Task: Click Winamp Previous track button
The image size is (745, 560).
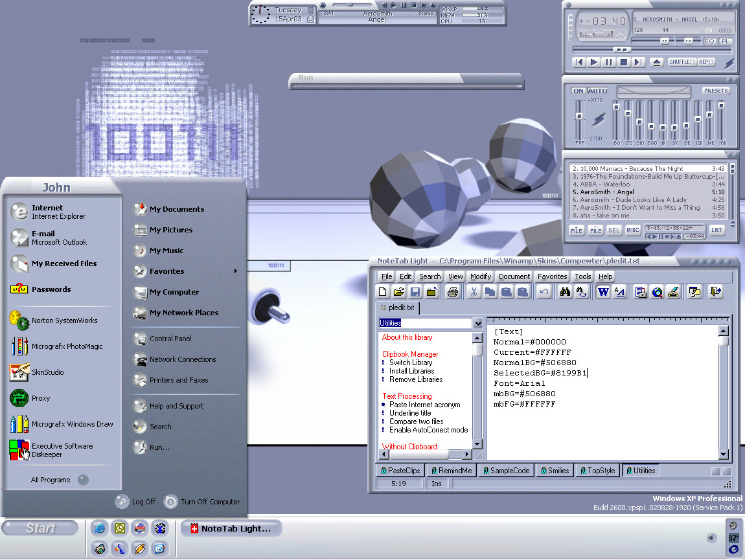Action: 579,62
